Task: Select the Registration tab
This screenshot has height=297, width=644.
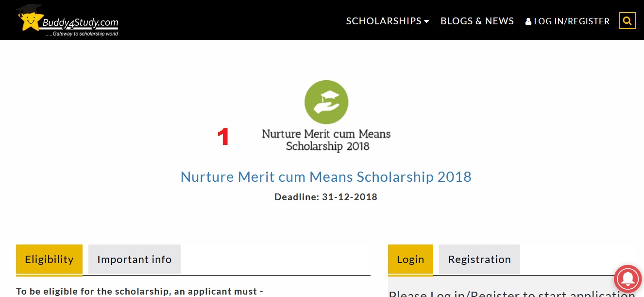Action: [479, 259]
